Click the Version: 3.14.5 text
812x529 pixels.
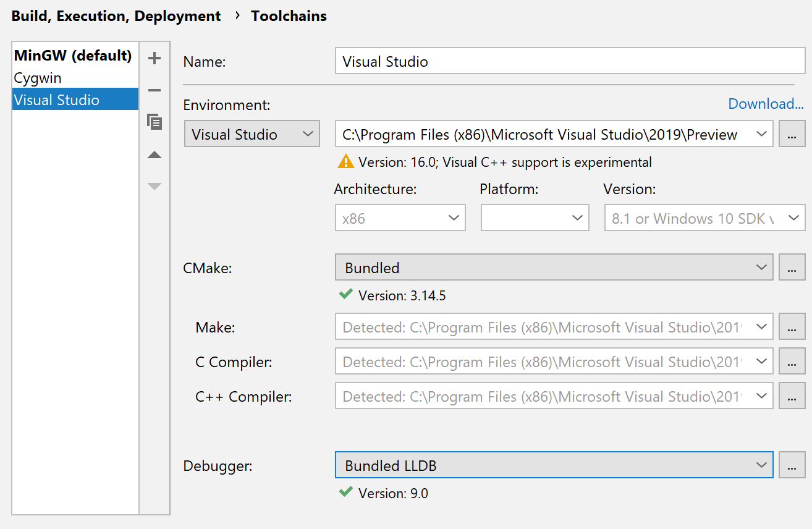pos(402,295)
